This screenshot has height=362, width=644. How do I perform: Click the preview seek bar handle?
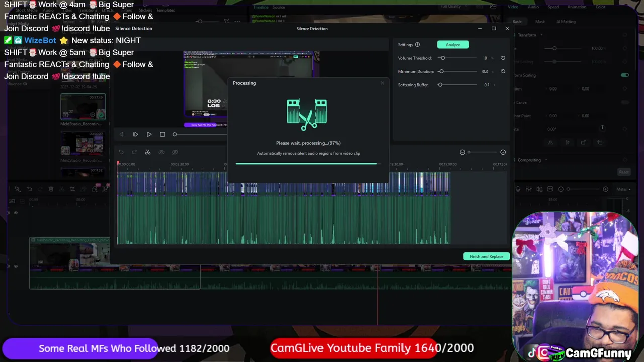[175, 134]
